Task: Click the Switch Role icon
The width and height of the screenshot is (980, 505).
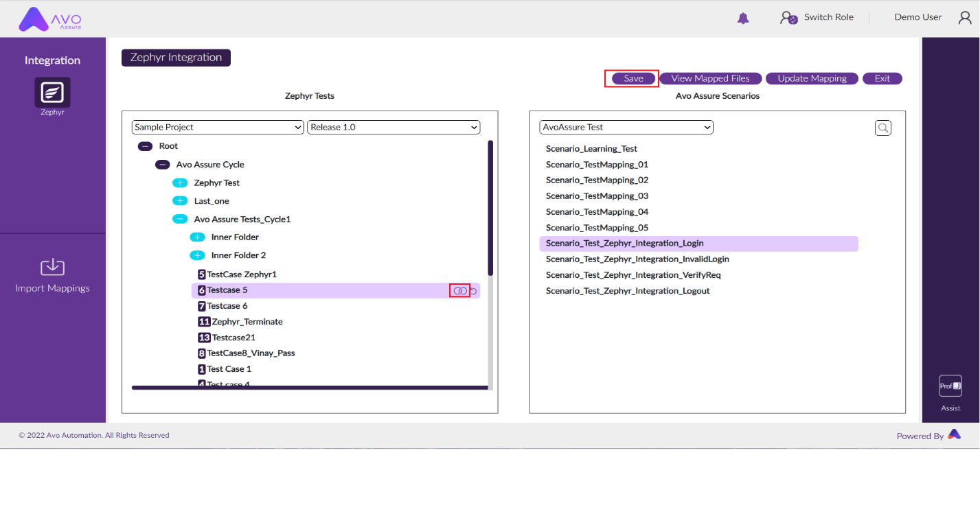Action: click(788, 18)
